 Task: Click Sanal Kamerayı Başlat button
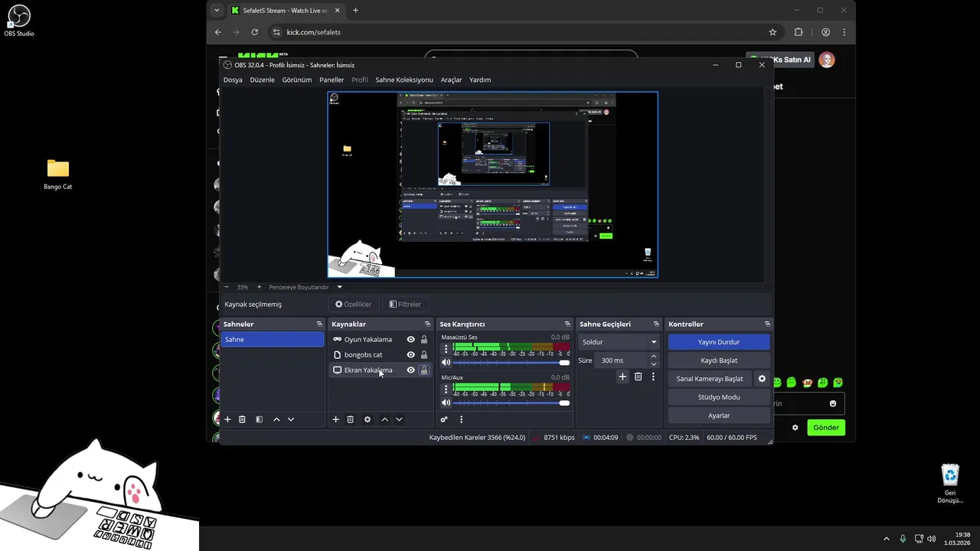pyautogui.click(x=710, y=379)
